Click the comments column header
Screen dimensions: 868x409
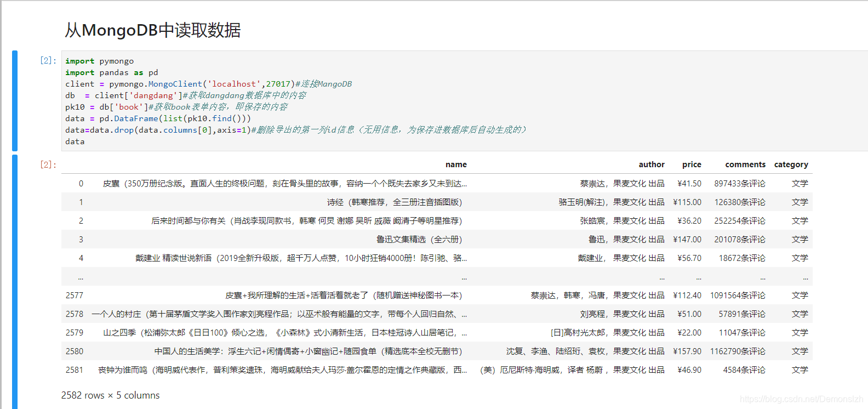(x=745, y=164)
